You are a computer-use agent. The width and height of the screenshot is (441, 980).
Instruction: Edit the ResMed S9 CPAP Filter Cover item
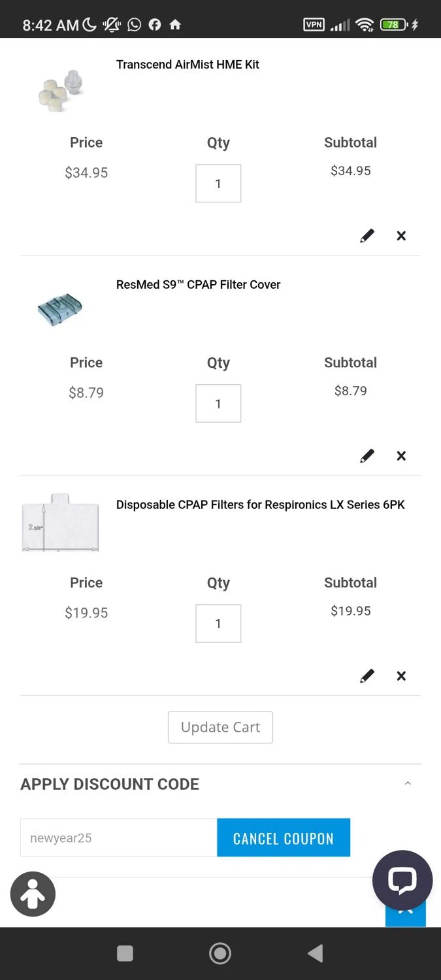click(x=367, y=456)
